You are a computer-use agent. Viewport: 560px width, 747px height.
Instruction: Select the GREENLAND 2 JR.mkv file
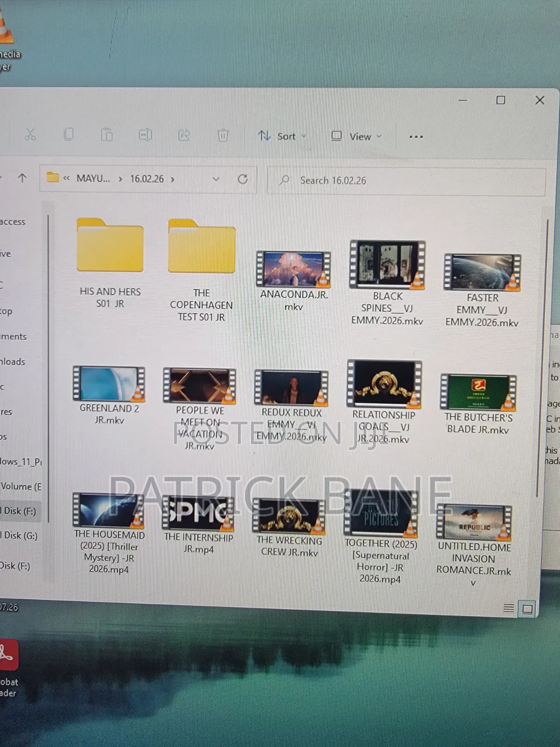click(x=109, y=395)
